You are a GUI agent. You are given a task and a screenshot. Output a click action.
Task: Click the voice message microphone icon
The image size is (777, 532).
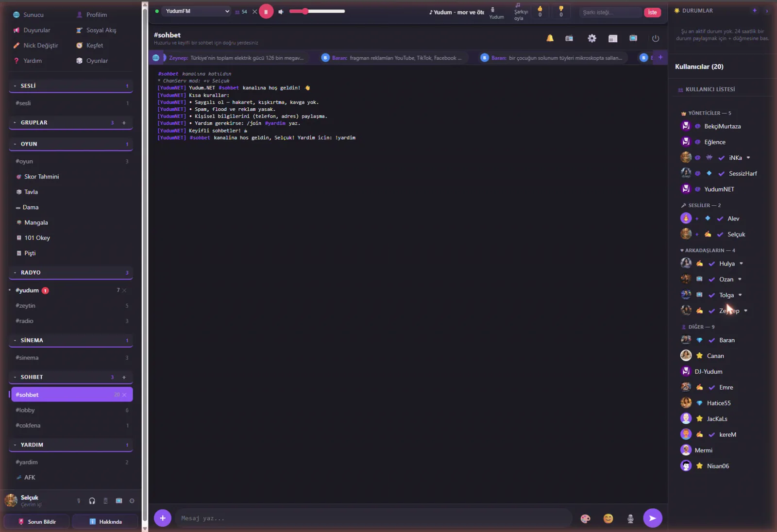coord(630,518)
